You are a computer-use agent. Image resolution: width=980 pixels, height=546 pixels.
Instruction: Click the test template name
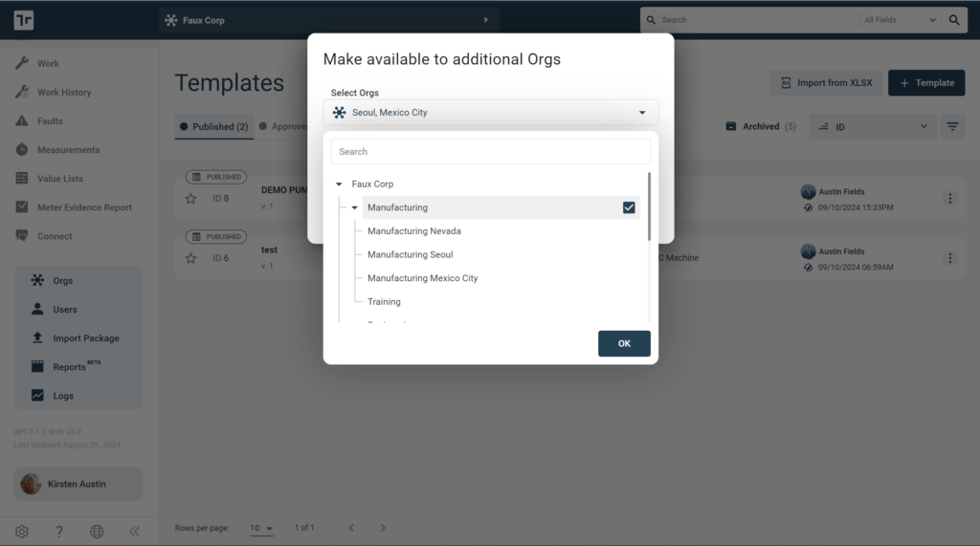(269, 250)
